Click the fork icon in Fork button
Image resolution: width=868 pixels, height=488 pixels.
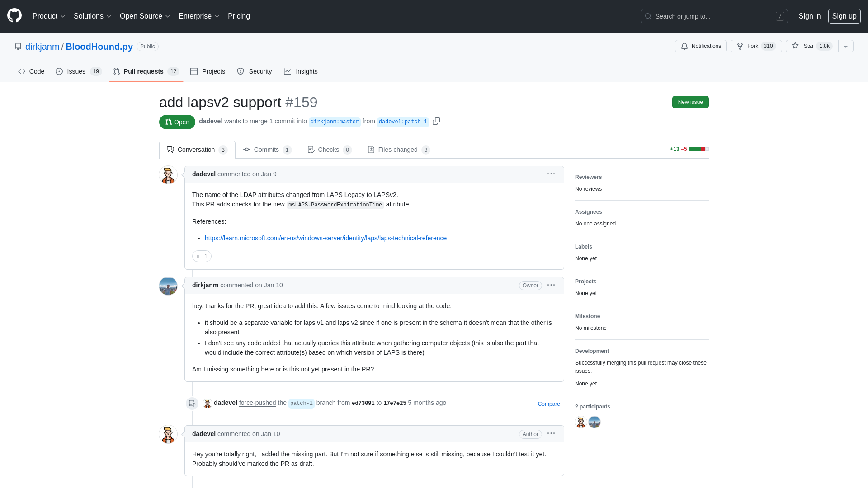click(740, 47)
